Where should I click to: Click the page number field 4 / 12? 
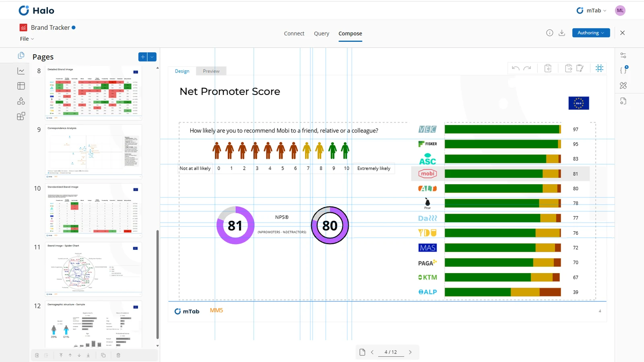(391, 352)
